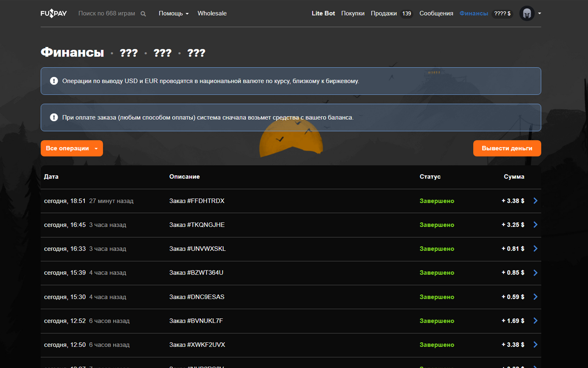Open the Все операции filter dropdown
588x368 pixels.
[72, 149]
